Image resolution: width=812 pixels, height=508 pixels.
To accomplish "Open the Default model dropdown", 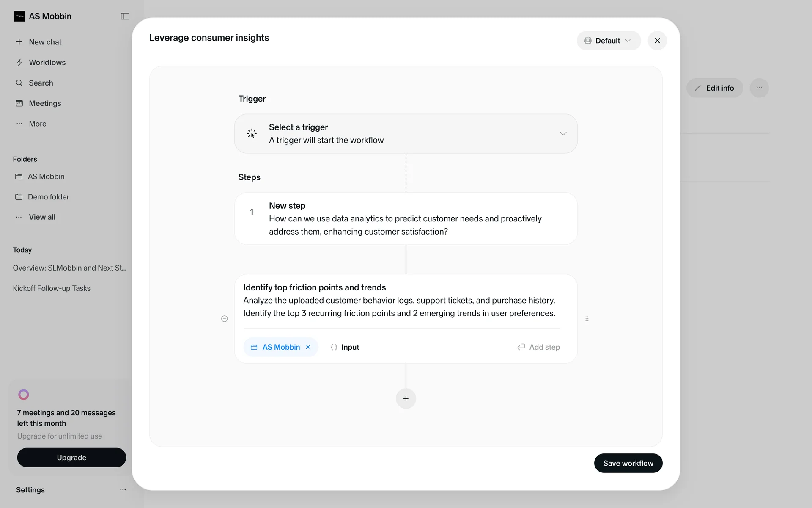I will (608, 41).
